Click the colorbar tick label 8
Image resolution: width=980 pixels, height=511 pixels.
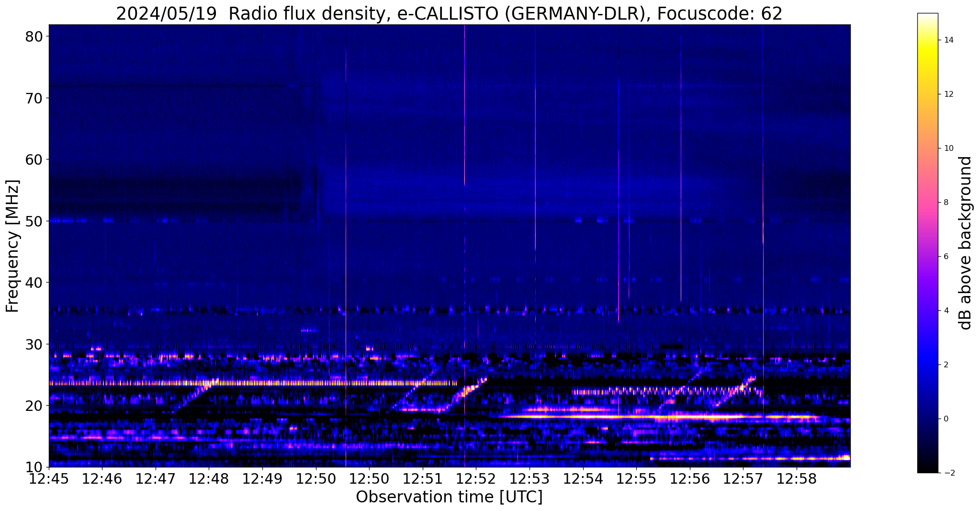click(x=946, y=202)
